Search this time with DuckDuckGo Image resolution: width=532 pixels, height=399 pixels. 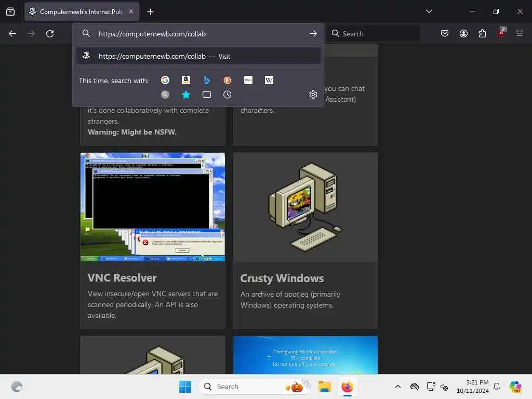click(228, 80)
